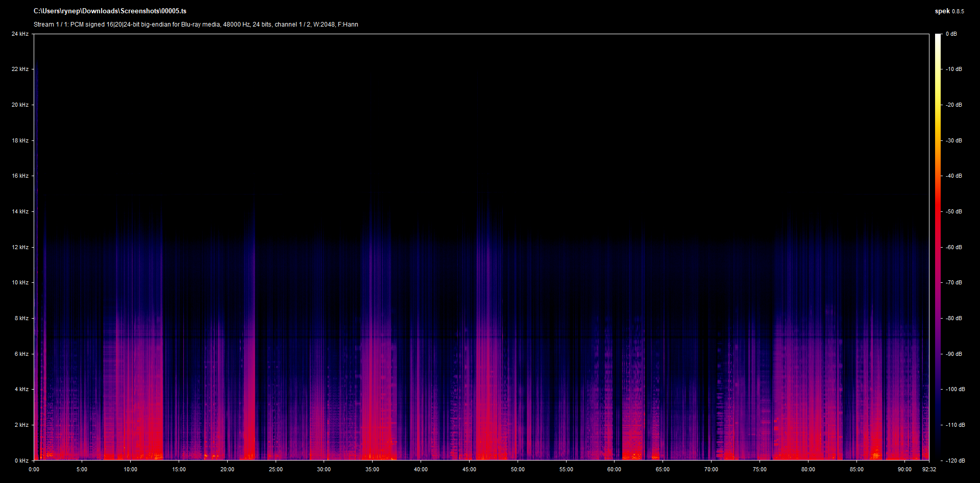Click the -90 dB color scale label
The width and height of the screenshot is (980, 483).
pos(953,354)
